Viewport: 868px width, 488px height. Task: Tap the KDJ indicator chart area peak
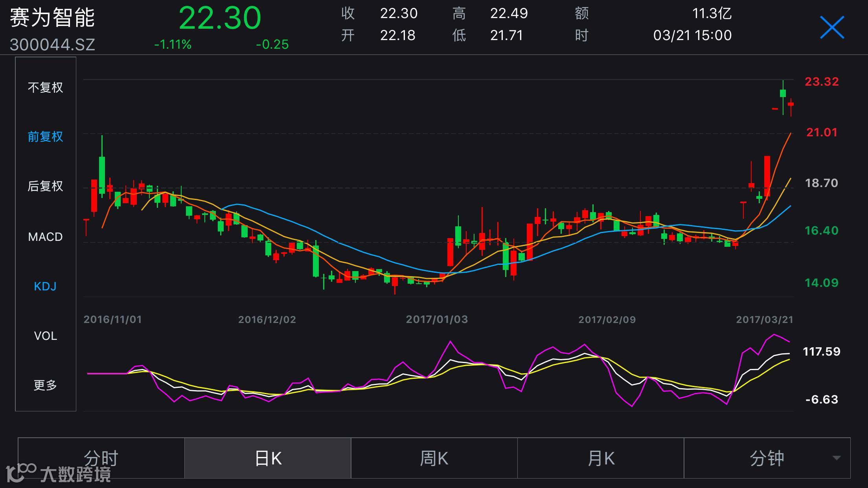tap(774, 335)
